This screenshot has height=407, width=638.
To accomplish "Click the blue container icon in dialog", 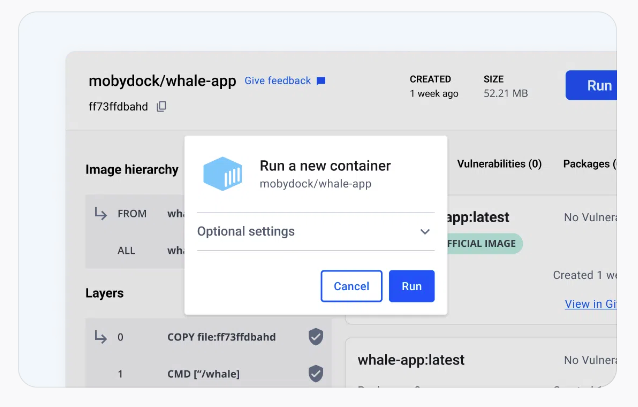I will pyautogui.click(x=223, y=174).
